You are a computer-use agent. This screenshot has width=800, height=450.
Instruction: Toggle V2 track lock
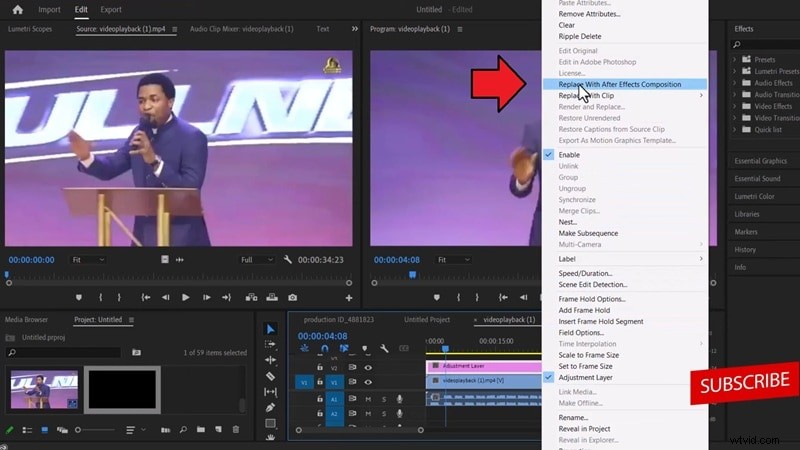click(x=320, y=367)
